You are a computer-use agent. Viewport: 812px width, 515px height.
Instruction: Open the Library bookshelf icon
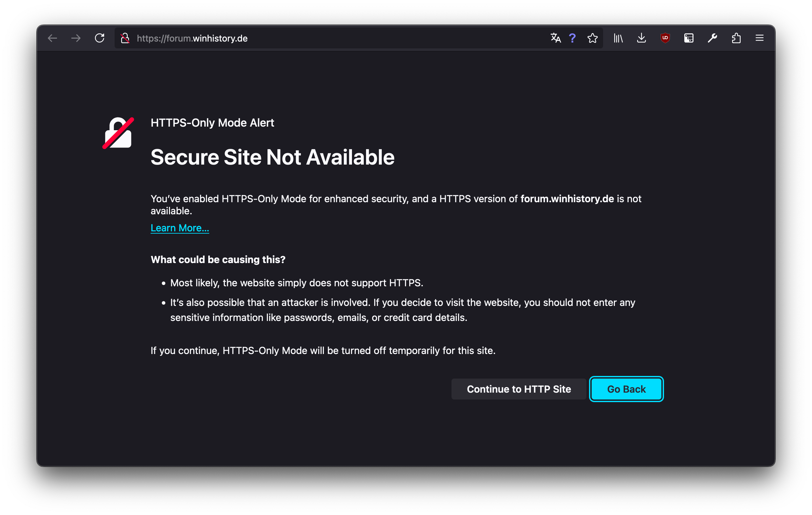618,38
